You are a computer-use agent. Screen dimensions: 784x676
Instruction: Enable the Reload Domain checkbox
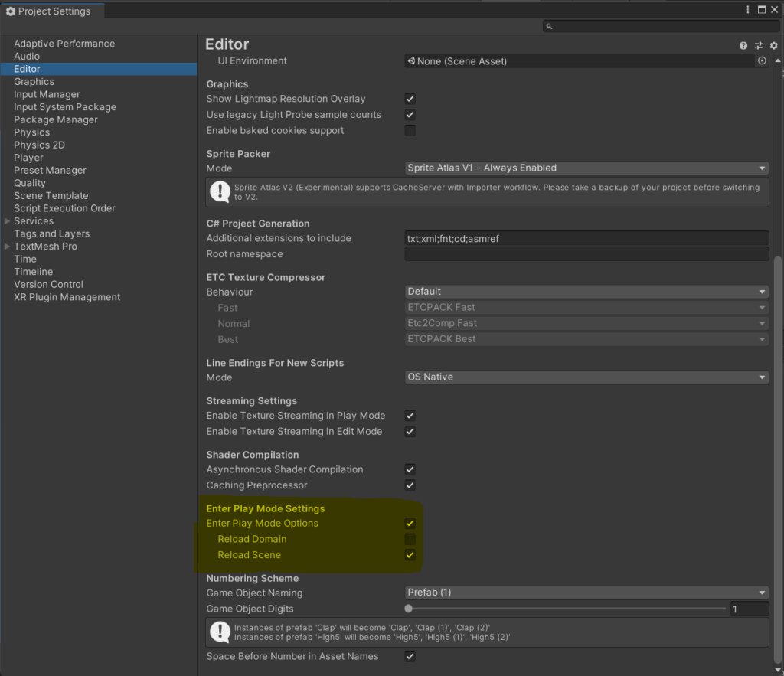pos(410,539)
